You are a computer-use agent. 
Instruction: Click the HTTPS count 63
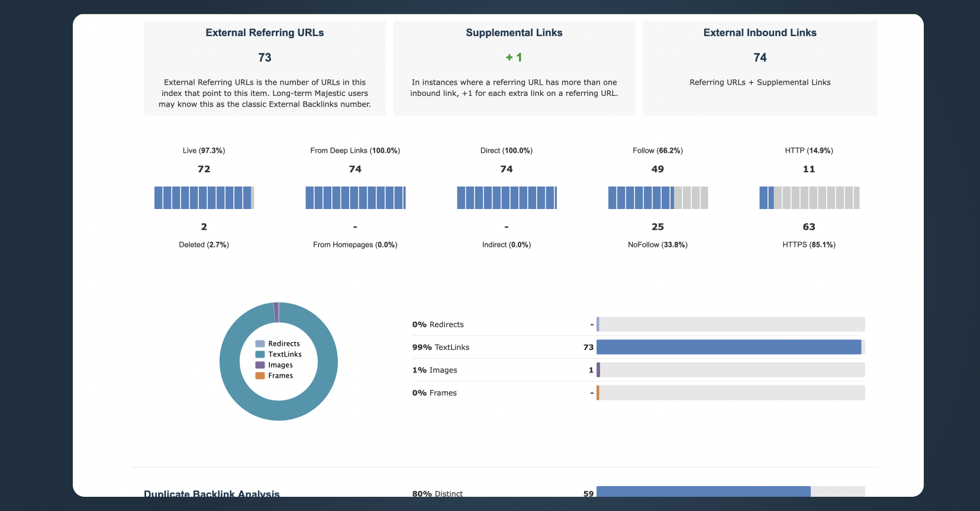(809, 227)
